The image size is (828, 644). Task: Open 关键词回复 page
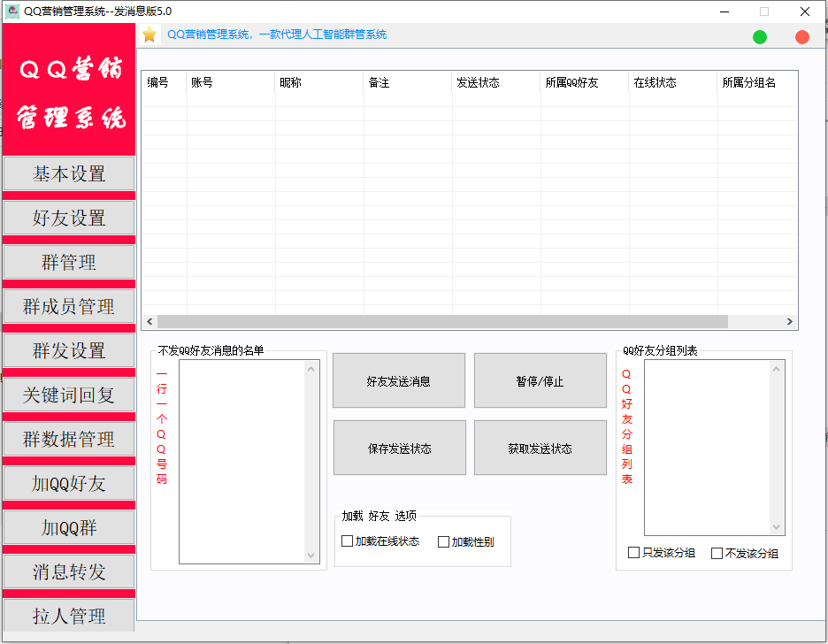(x=69, y=395)
